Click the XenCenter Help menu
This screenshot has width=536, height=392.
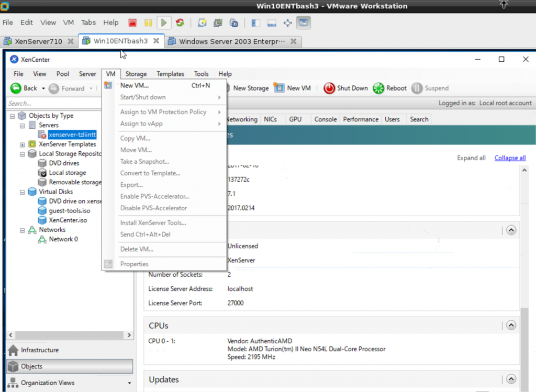pyautogui.click(x=225, y=74)
